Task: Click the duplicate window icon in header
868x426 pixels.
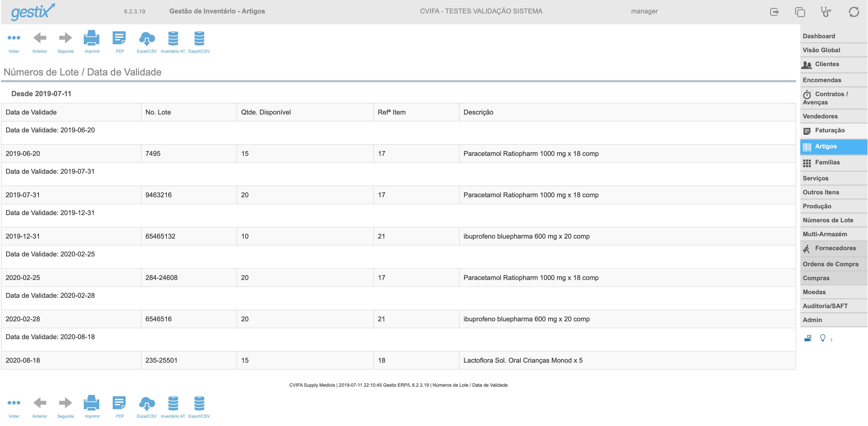Action: click(800, 12)
